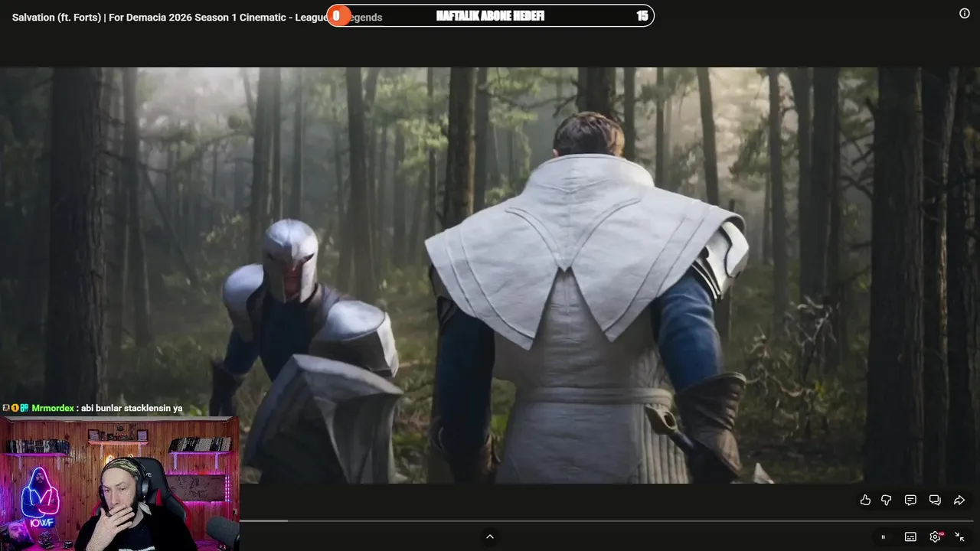This screenshot has width=980, height=551.
Task: Click the gold 1 badge beside Mrmordex
Action: (x=15, y=409)
